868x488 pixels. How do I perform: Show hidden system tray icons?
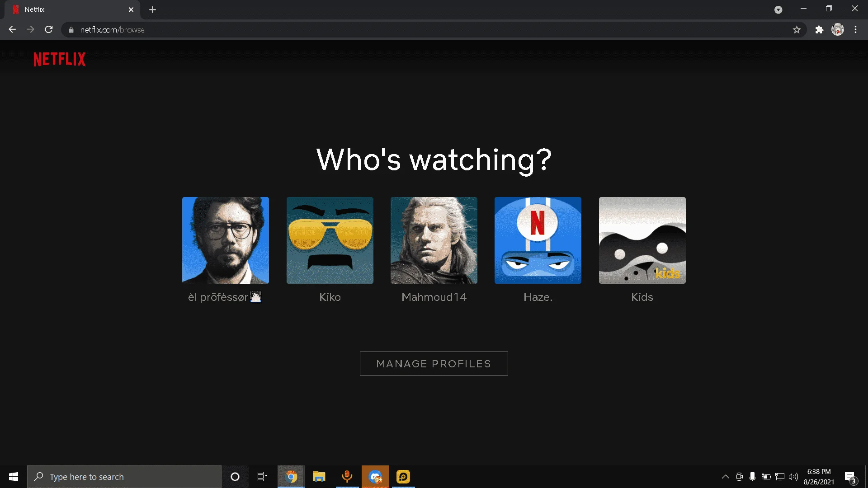pyautogui.click(x=726, y=477)
